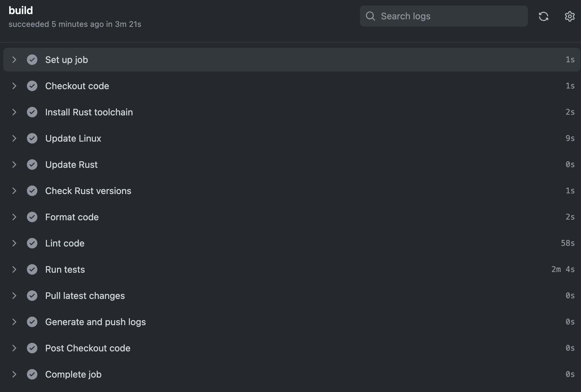Click the search magnifier icon
This screenshot has height=392, width=581.
tap(371, 16)
